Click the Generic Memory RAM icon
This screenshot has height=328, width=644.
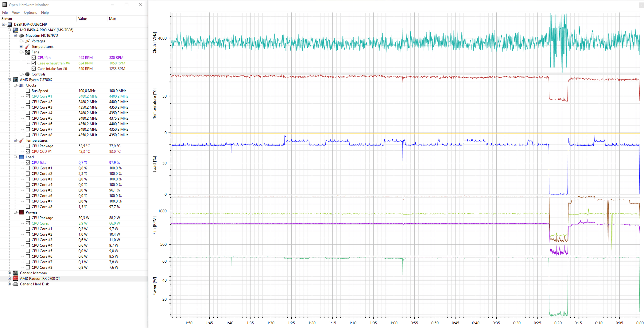(15, 273)
